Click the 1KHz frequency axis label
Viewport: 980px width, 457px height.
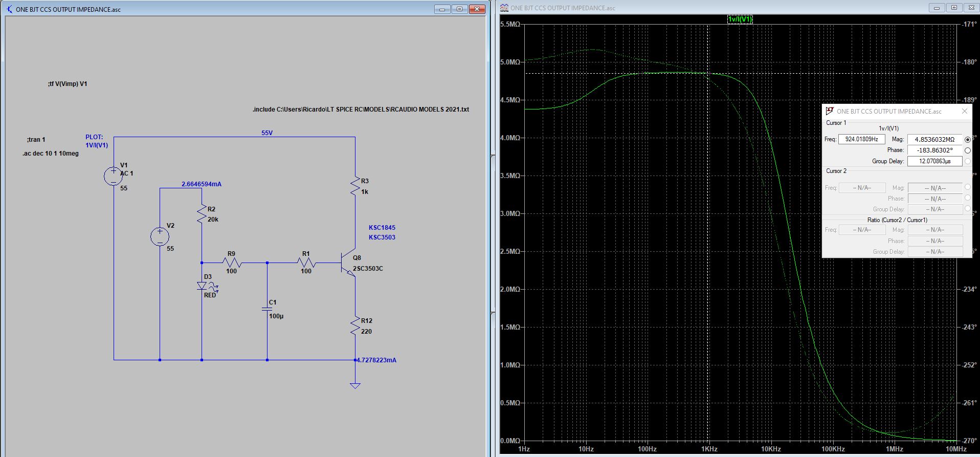click(x=709, y=449)
